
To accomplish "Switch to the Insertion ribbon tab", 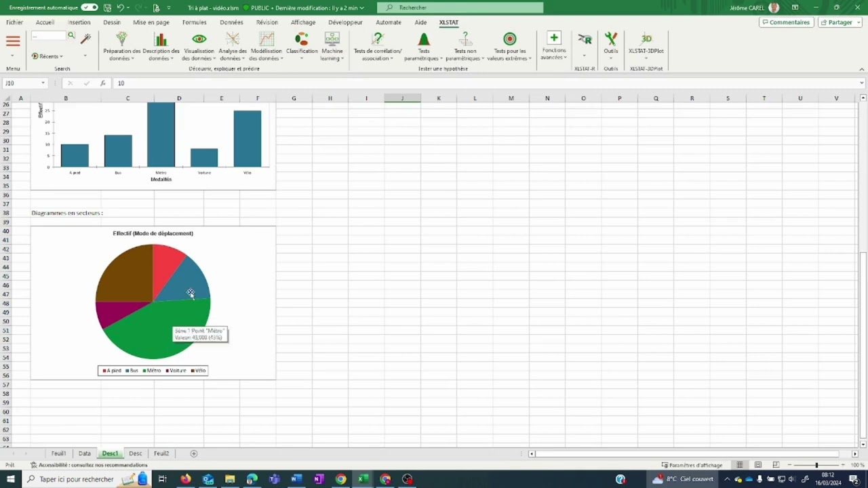I will coord(79,22).
